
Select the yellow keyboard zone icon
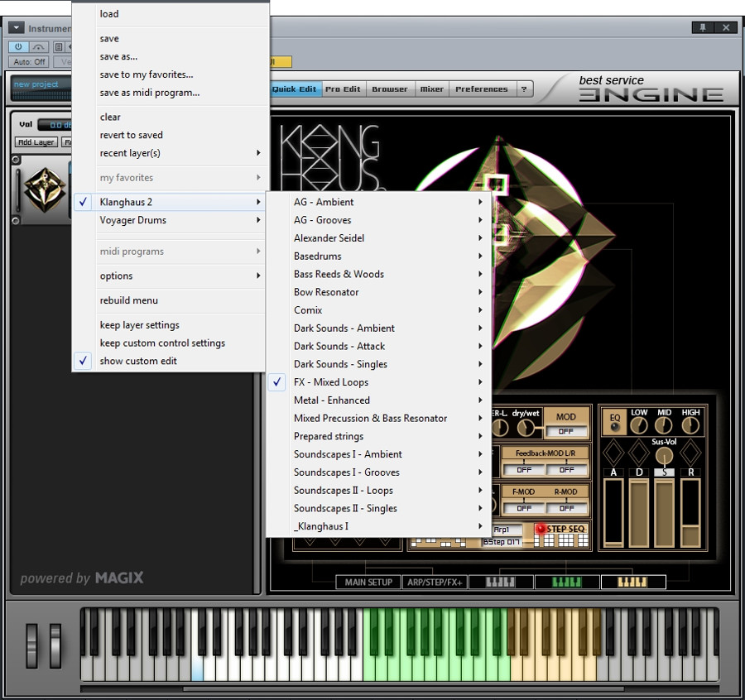[633, 582]
